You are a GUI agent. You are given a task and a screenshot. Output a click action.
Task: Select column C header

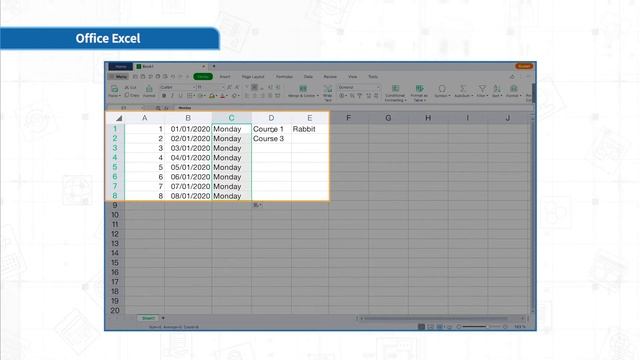tap(231, 118)
